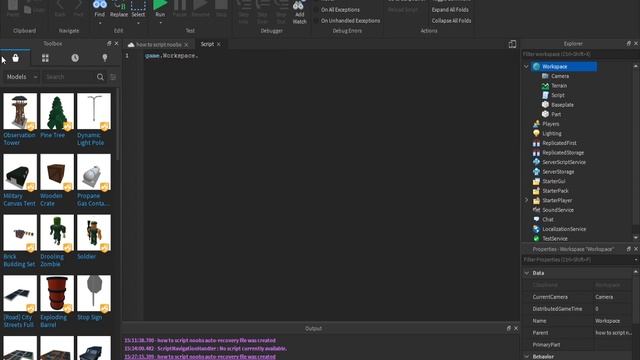
Task: Expand the StarterPlayer tree node
Action: pos(526,200)
